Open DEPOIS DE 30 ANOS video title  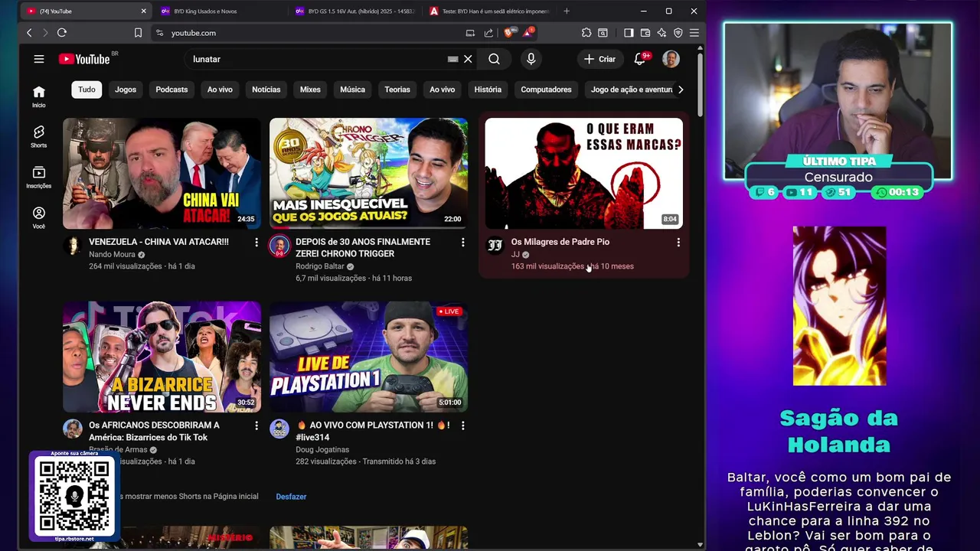pos(363,247)
